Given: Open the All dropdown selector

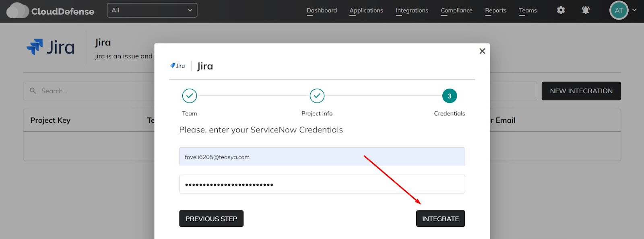Looking at the screenshot, I should pyautogui.click(x=152, y=10).
